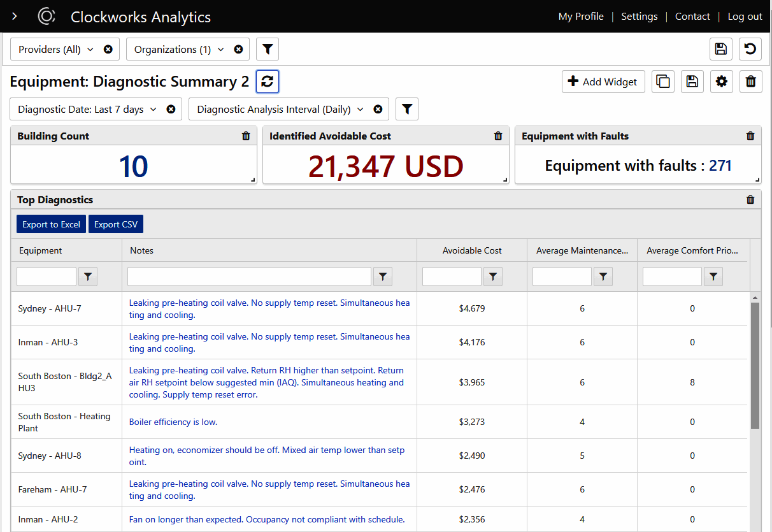This screenshot has width=772, height=532.
Task: Go to Settings in the top menu
Action: (639, 17)
